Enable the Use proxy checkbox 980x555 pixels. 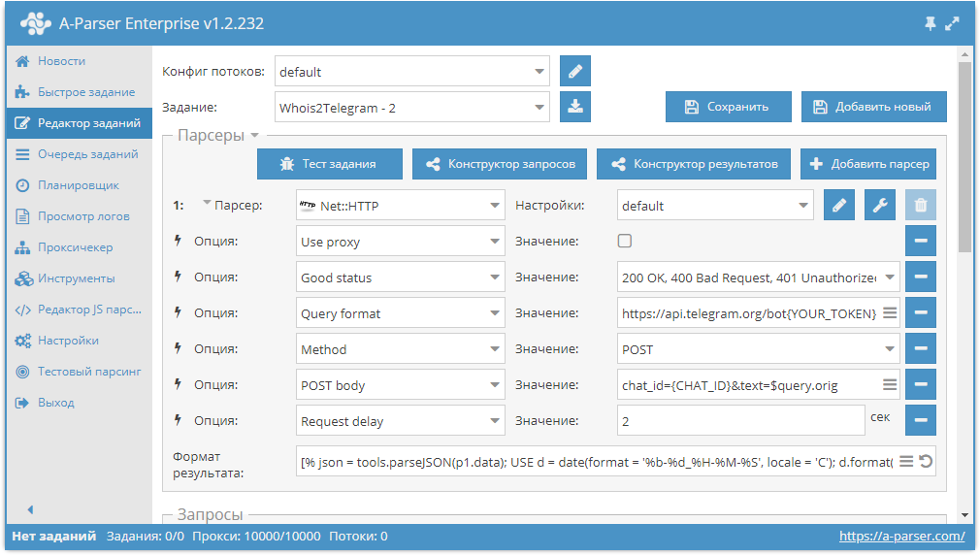[624, 241]
